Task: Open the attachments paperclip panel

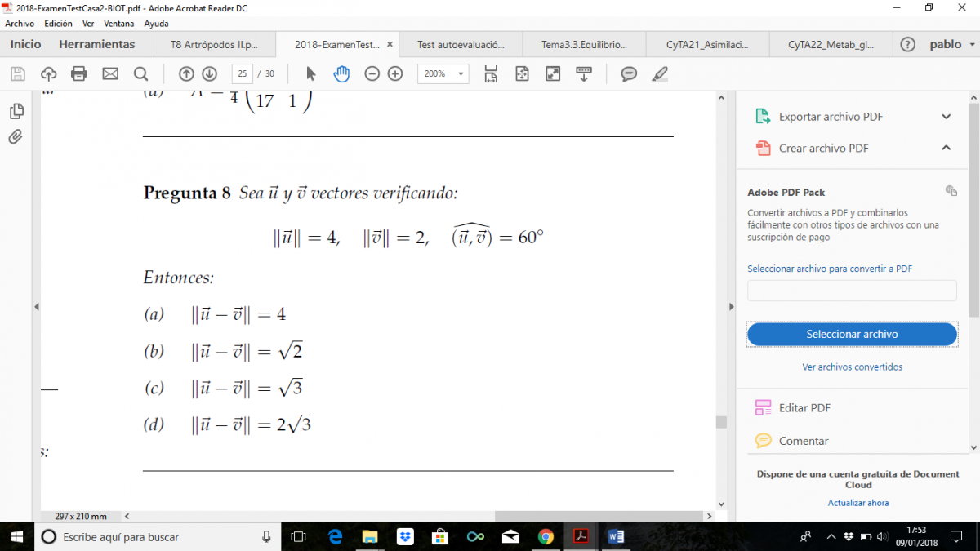Action: pyautogui.click(x=16, y=137)
